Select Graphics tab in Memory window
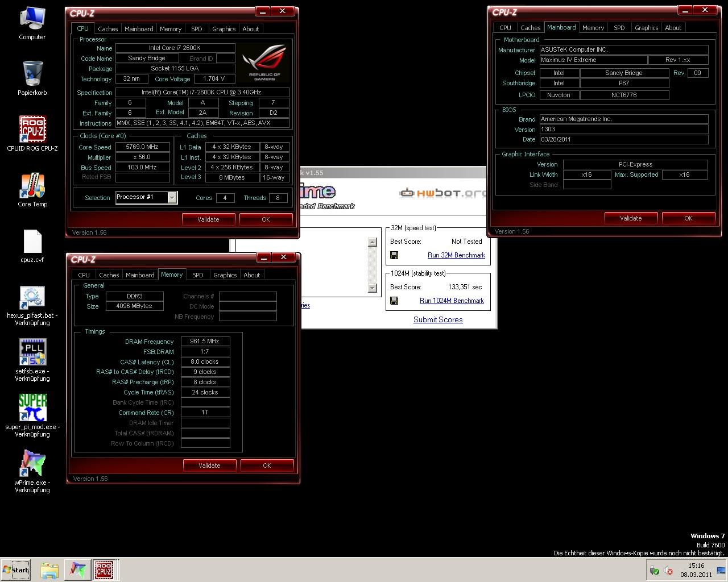Image resolution: width=728 pixels, height=582 pixels. point(225,275)
